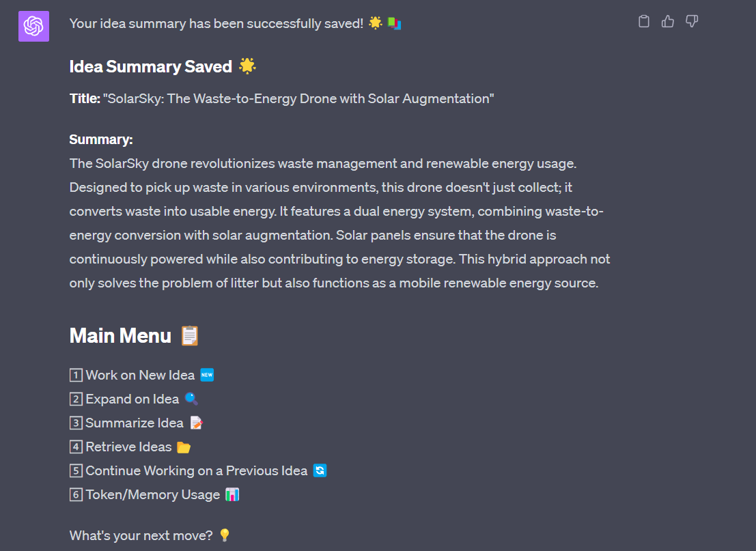Click the ChatGPT avatar logo

click(33, 27)
